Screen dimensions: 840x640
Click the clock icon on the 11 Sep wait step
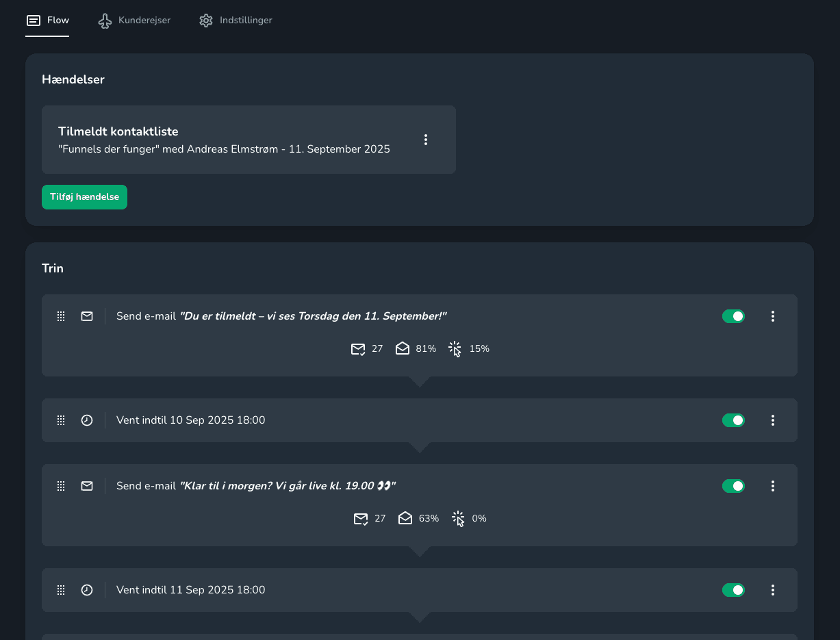tap(86, 589)
